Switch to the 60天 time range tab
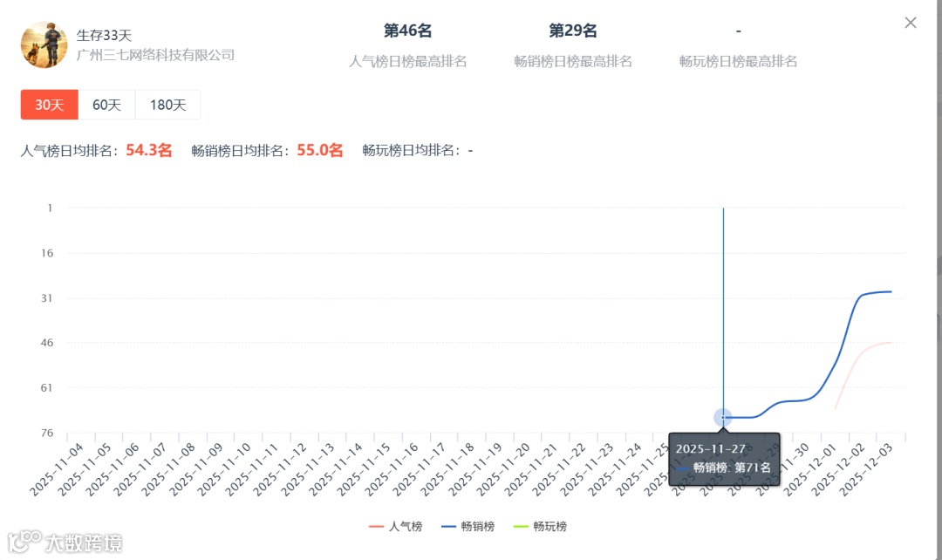The image size is (942, 560). click(x=107, y=105)
